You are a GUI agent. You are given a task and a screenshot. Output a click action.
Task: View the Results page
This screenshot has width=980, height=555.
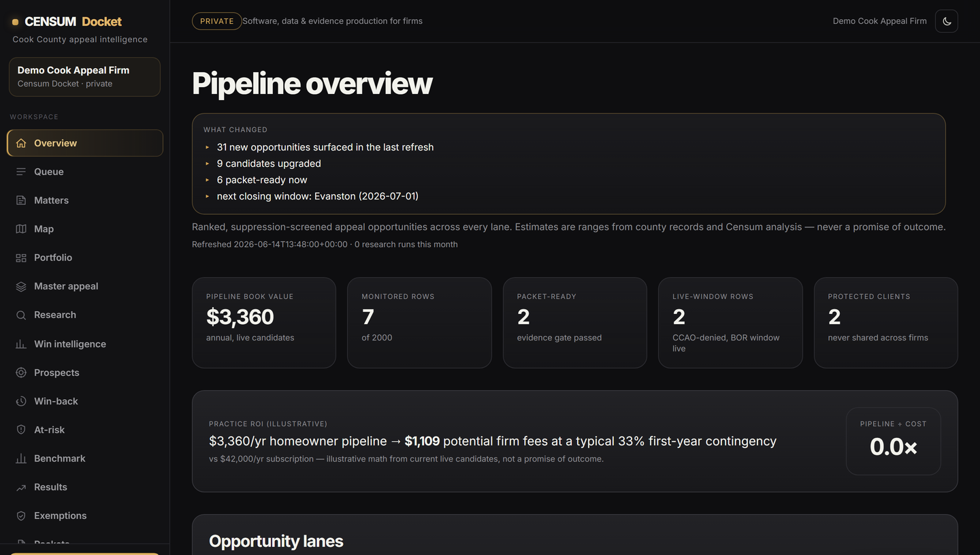pyautogui.click(x=85, y=487)
